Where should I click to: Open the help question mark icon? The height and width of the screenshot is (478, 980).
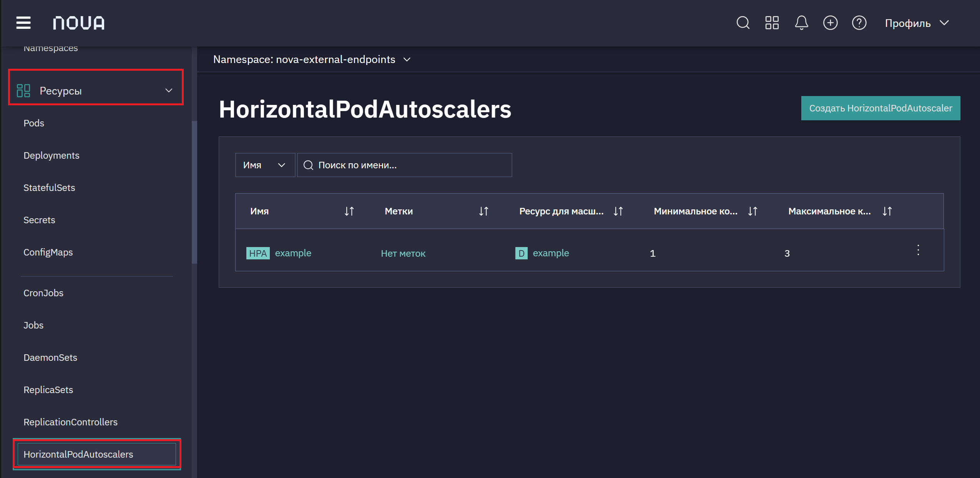pos(859,23)
